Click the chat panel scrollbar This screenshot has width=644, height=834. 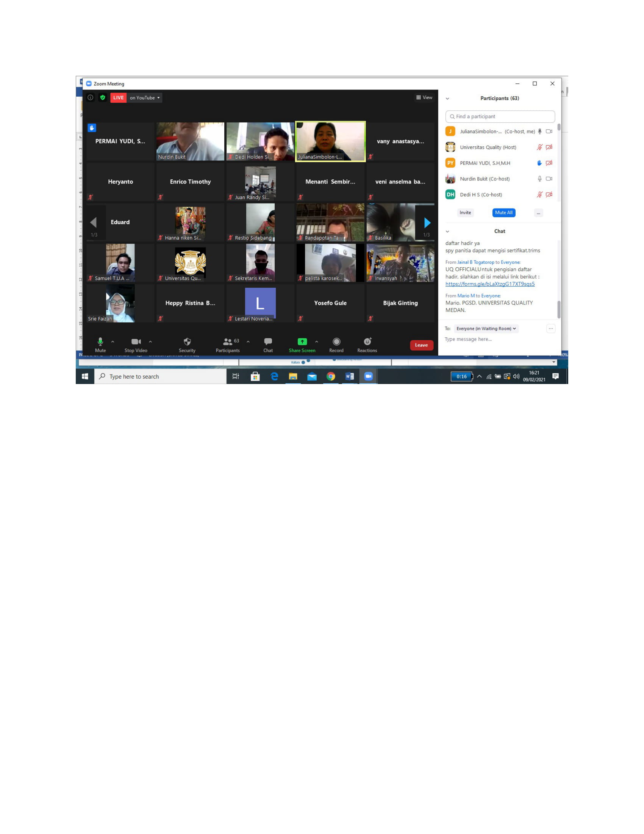point(559,310)
